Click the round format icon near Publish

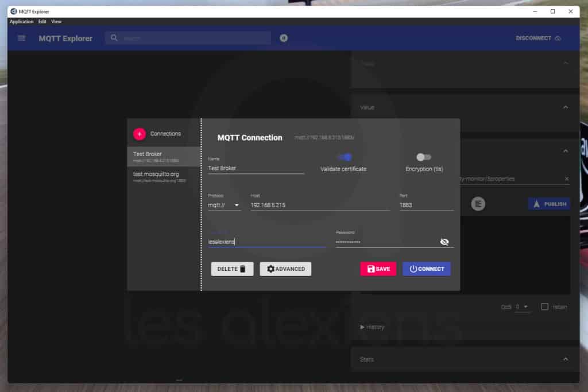(x=478, y=204)
